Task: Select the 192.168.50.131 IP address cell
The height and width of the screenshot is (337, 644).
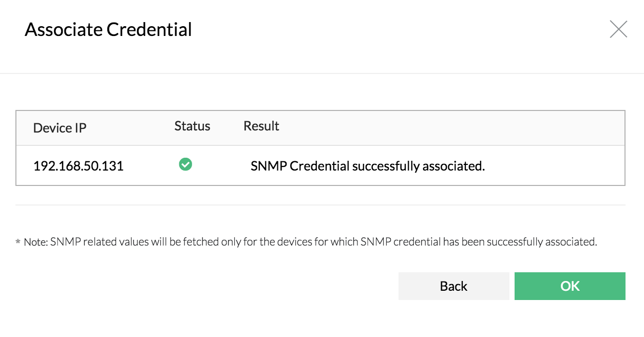Action: [x=78, y=166]
